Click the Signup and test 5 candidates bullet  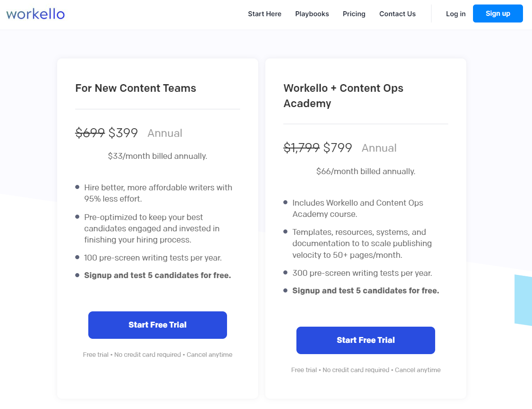157,275
